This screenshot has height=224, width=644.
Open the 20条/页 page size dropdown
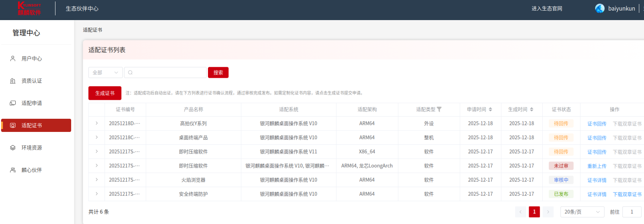point(582,212)
